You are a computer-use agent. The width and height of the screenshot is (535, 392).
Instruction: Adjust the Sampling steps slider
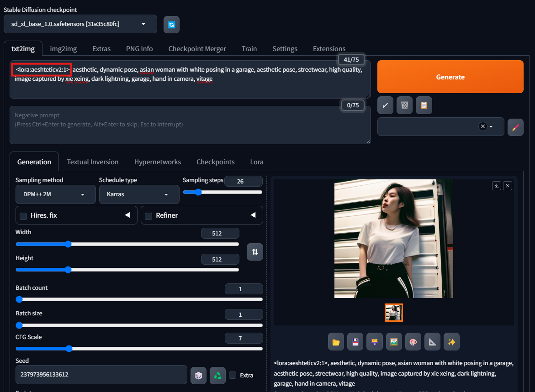(x=222, y=192)
